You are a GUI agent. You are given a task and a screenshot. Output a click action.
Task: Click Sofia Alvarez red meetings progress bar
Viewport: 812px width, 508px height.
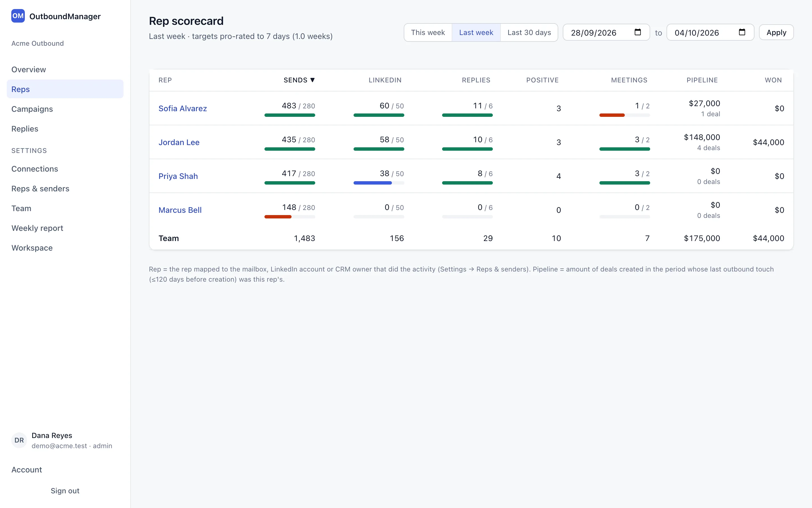[612, 115]
